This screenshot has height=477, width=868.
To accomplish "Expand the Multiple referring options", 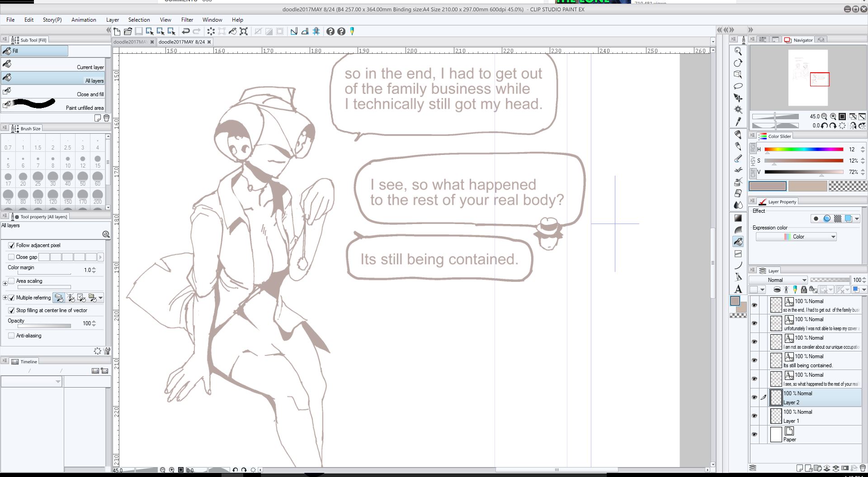I will (5, 298).
